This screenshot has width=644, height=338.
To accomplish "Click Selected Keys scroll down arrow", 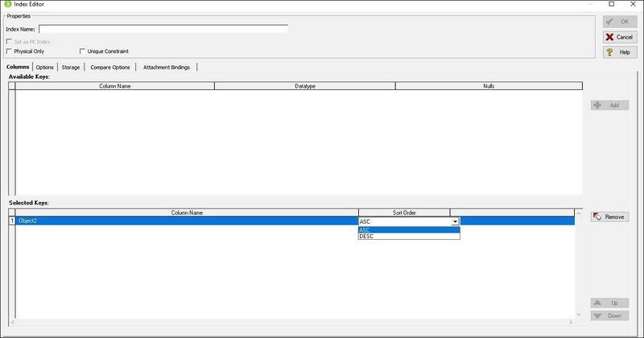I will [579, 315].
